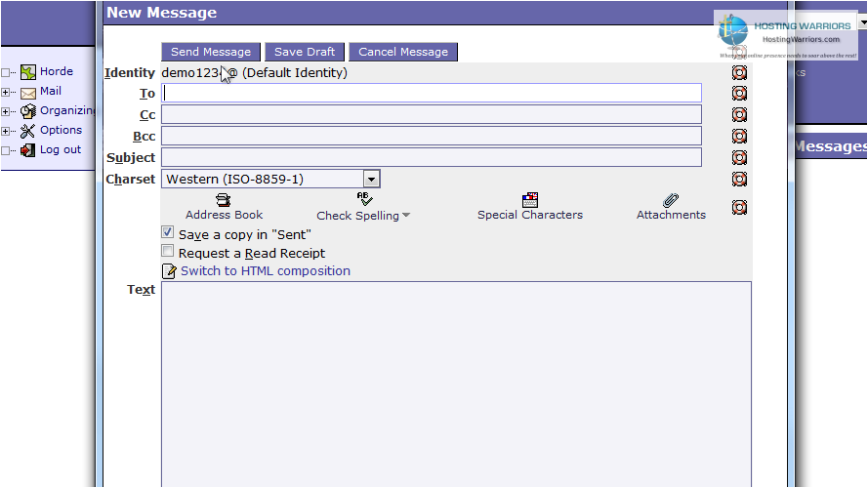The image size is (868, 488).
Task: Click inside the message Text area
Action: pos(456,385)
